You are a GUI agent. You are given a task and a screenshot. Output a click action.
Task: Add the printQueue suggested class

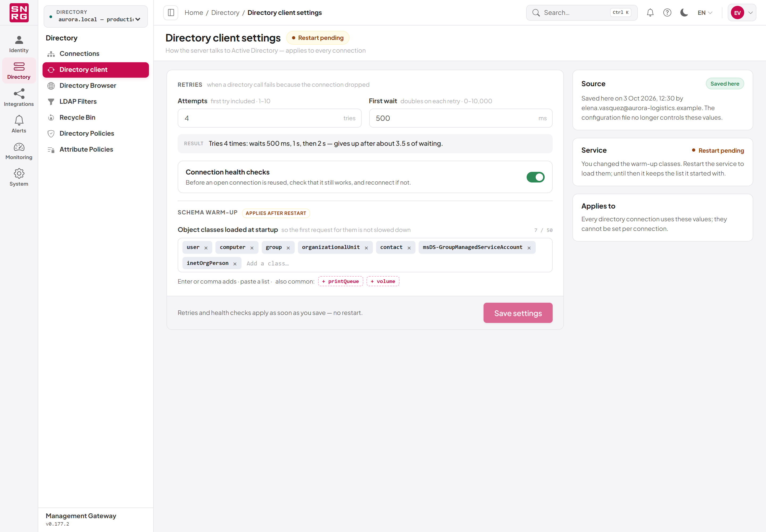pyautogui.click(x=340, y=281)
